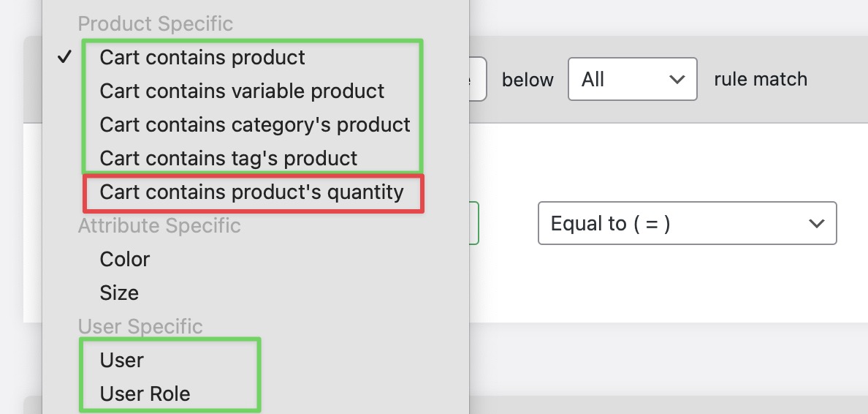Choose Cart contains variable product
Viewport: 868px width, 414px height.
[242, 91]
